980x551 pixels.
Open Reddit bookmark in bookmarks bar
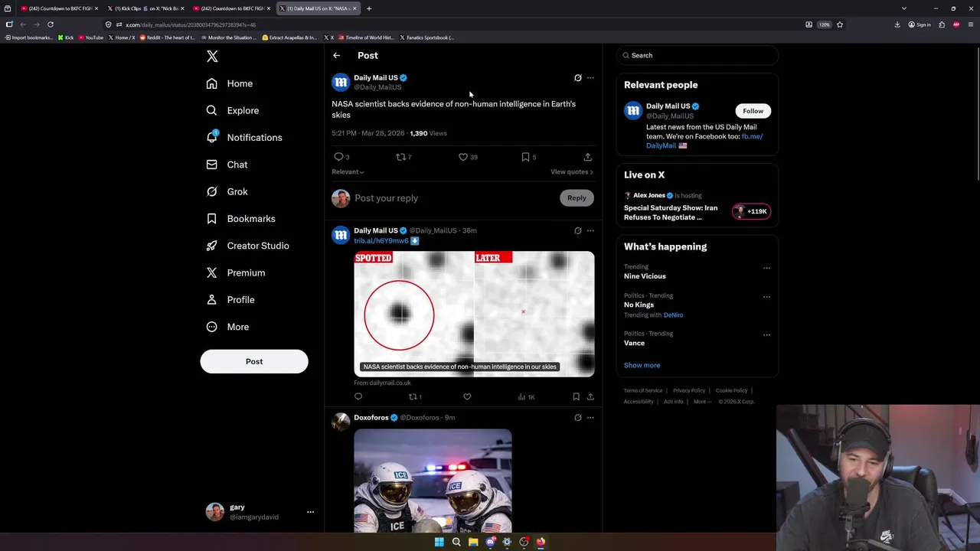click(x=168, y=37)
